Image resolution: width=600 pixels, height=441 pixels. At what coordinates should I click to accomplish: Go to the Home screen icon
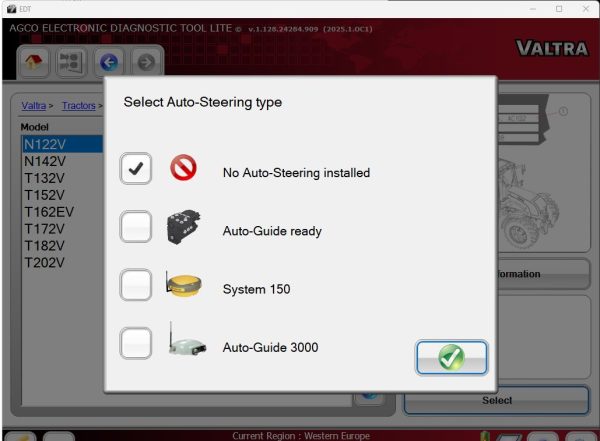tap(33, 62)
